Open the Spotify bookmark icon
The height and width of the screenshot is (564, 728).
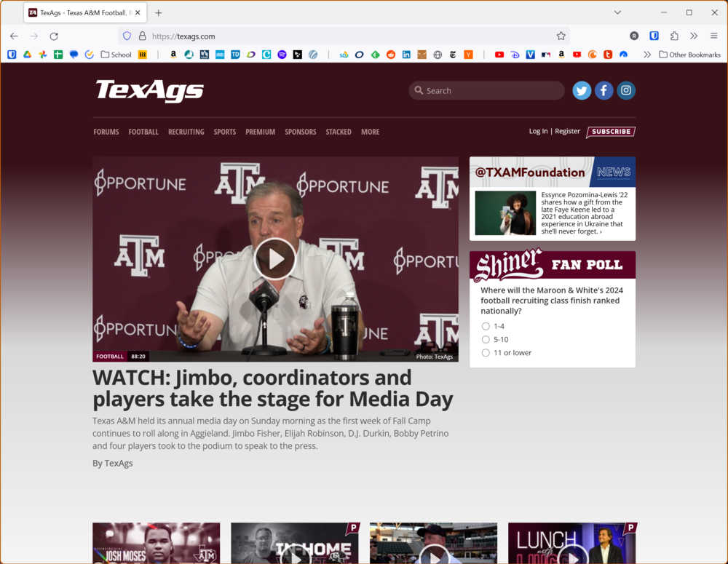[282, 55]
